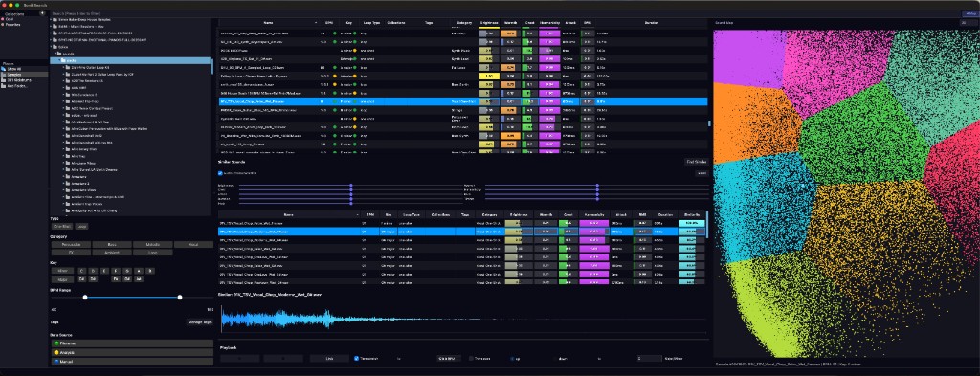Click the Splice folder icon in tree
980x376 pixels.
[x=55, y=46]
